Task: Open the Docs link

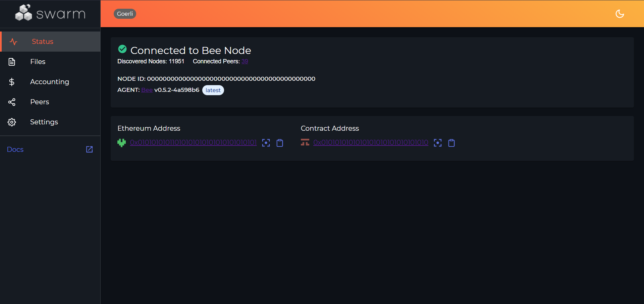Action: pos(50,149)
